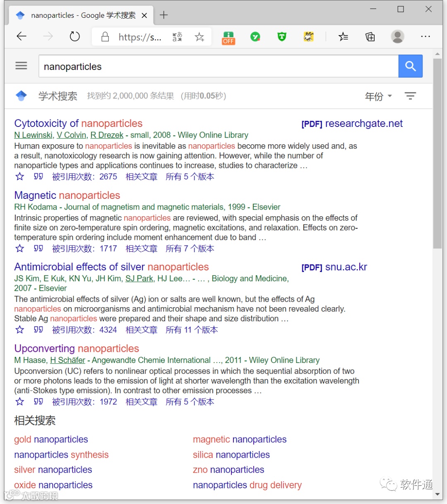The image size is (447, 504).
Task: Open the translate page icon
Action: (x=177, y=37)
